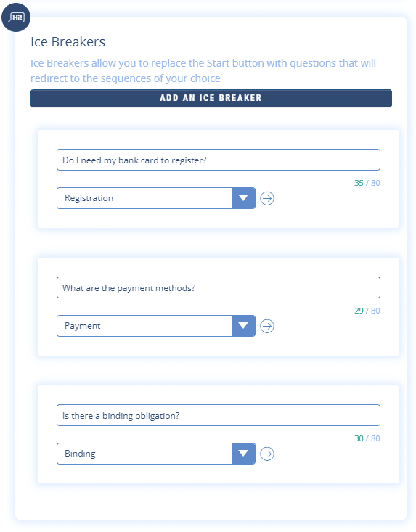This screenshot has height=532, width=416.
Task: Click the 30 / 80 character counter
Action: click(x=367, y=438)
